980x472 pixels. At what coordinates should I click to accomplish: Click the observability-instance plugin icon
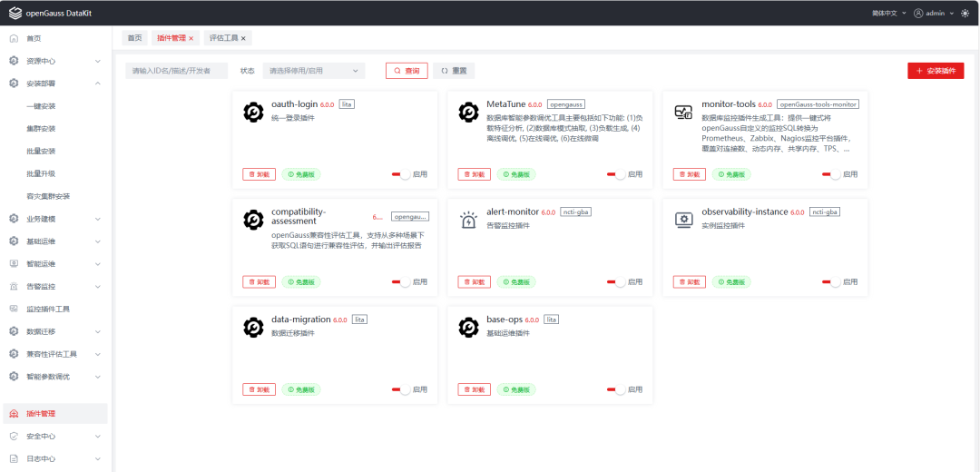(683, 220)
